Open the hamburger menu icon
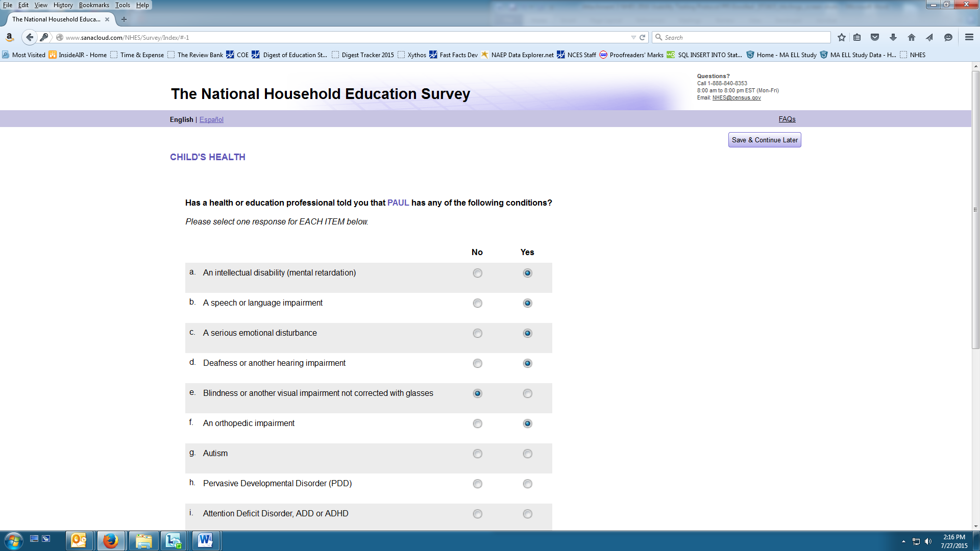 pos(969,37)
